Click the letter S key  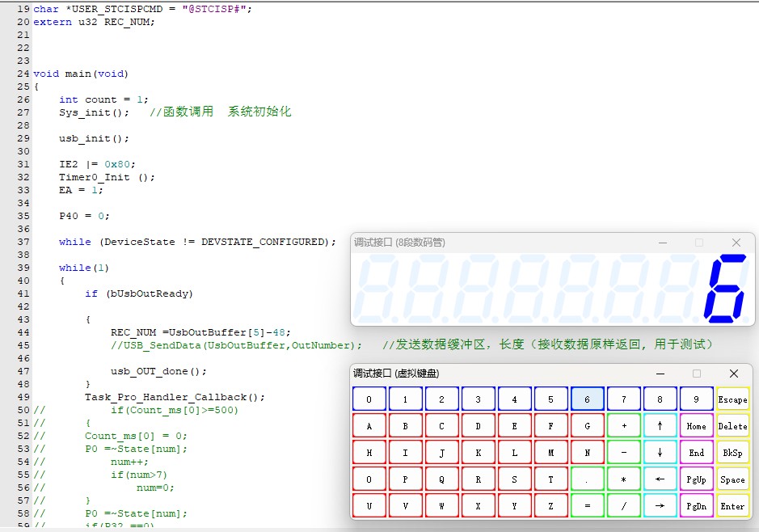click(515, 479)
